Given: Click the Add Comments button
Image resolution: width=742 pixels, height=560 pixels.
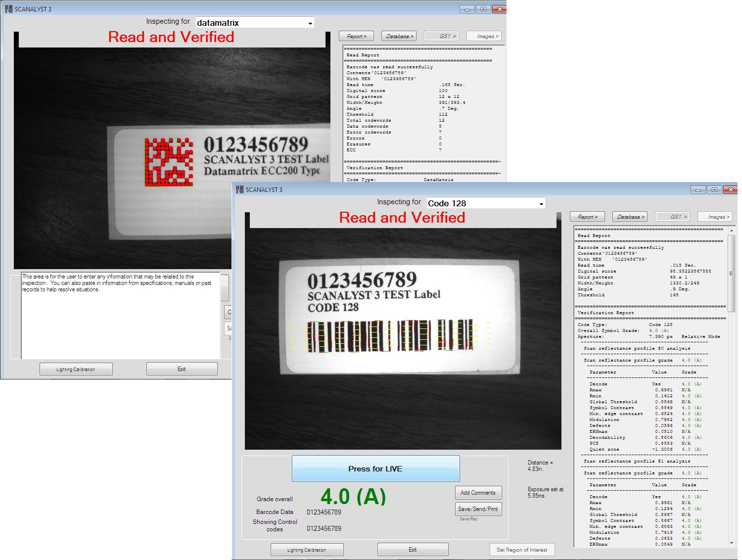Looking at the screenshot, I should 478,493.
